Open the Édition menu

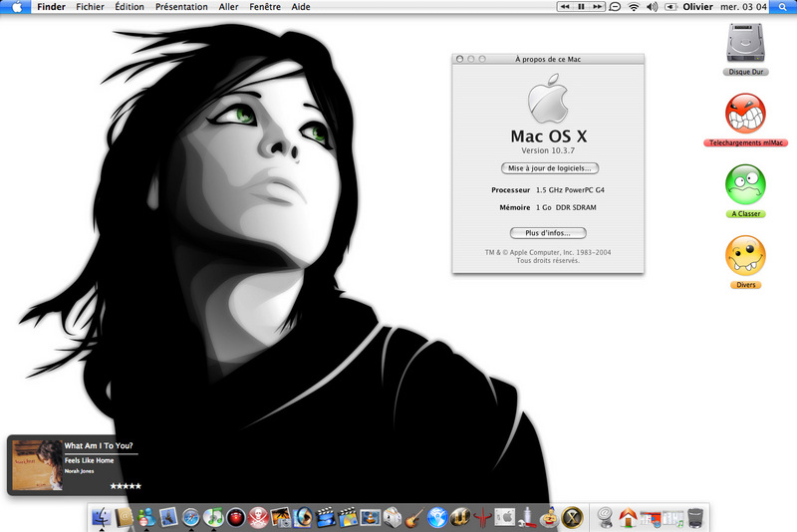coord(130,7)
